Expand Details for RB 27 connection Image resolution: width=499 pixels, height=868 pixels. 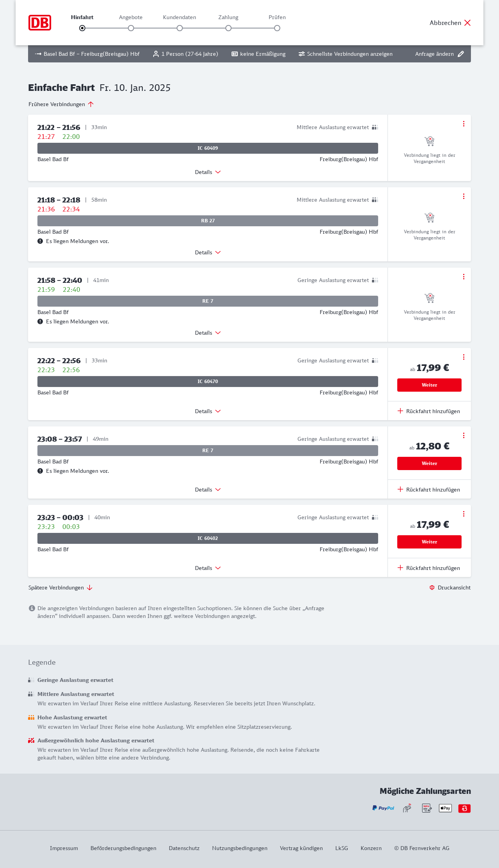coord(208,252)
